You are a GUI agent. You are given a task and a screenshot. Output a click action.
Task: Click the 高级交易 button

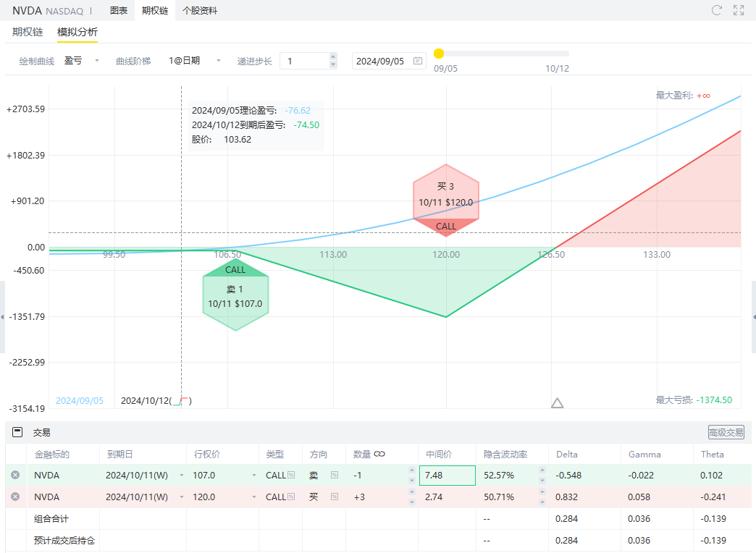coord(726,432)
